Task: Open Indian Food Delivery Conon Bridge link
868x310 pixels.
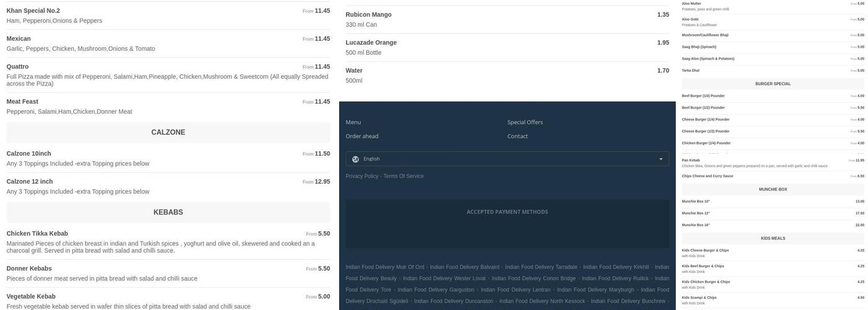Action: click(x=533, y=278)
